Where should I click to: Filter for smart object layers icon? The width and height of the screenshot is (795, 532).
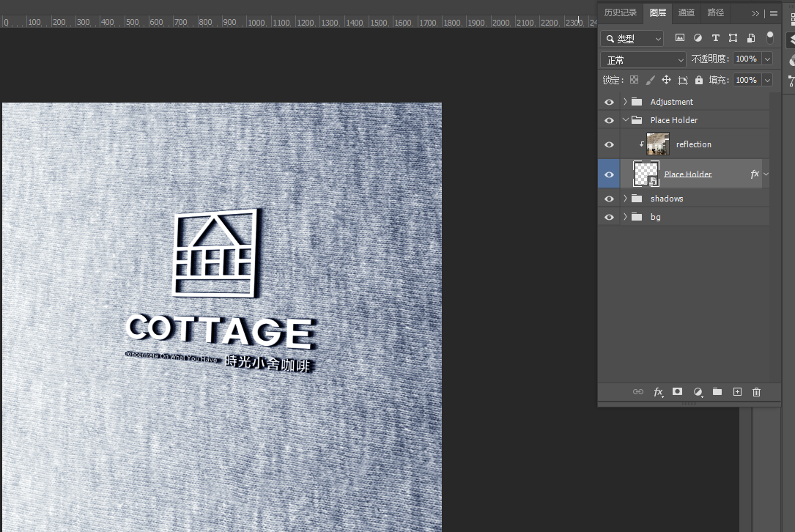pyautogui.click(x=751, y=37)
